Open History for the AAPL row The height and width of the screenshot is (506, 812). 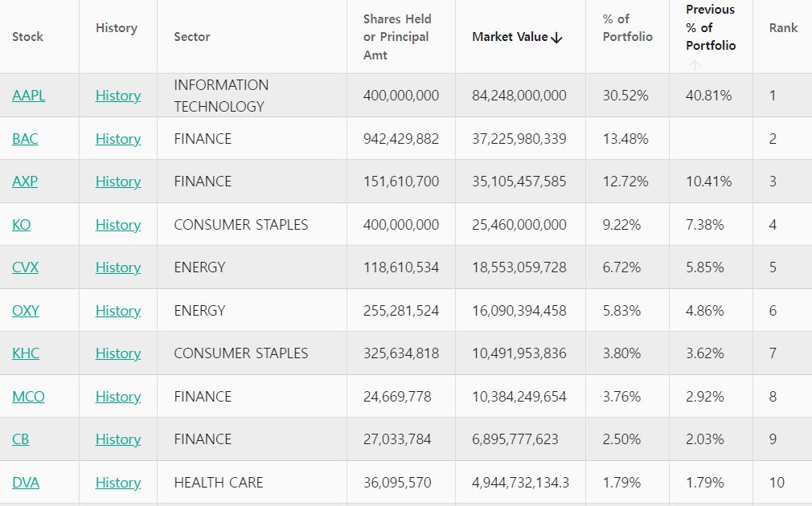pyautogui.click(x=118, y=96)
